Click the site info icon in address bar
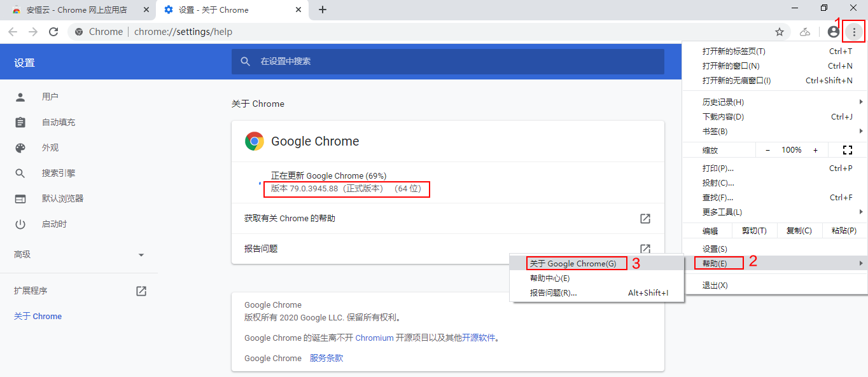 pos(79,32)
